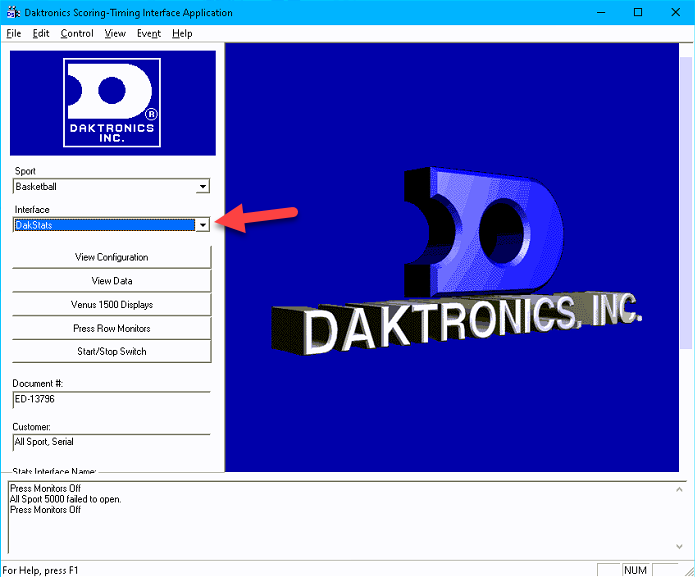The width and height of the screenshot is (695, 577).
Task: Click the Daktronics Inc. logo in left panel
Action: click(111, 102)
